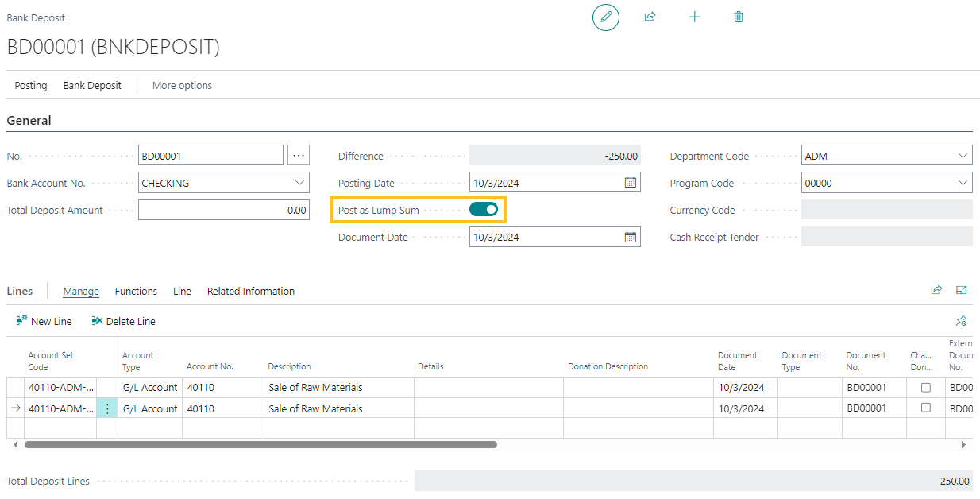Image resolution: width=980 pixels, height=499 pixels.
Task: Open the Program Code dropdown
Action: (963, 183)
